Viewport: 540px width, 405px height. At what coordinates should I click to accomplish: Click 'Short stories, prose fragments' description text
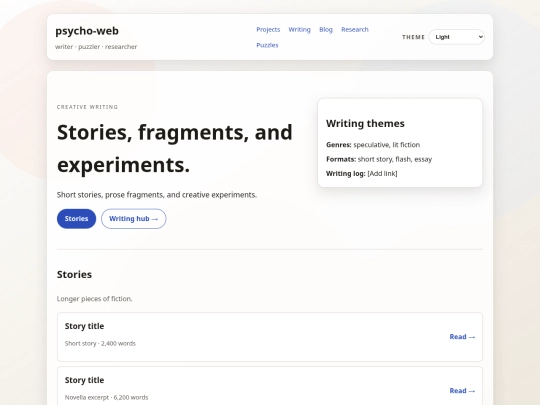[x=157, y=195]
